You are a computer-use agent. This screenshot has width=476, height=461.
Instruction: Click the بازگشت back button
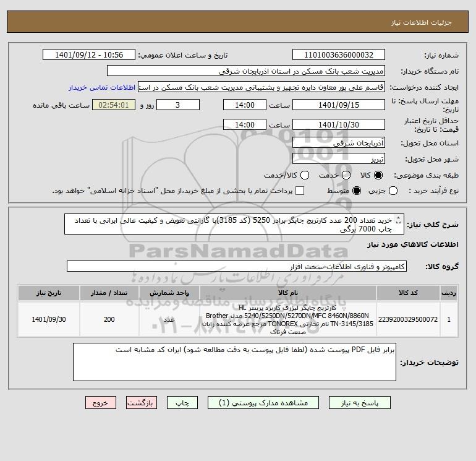142,403
